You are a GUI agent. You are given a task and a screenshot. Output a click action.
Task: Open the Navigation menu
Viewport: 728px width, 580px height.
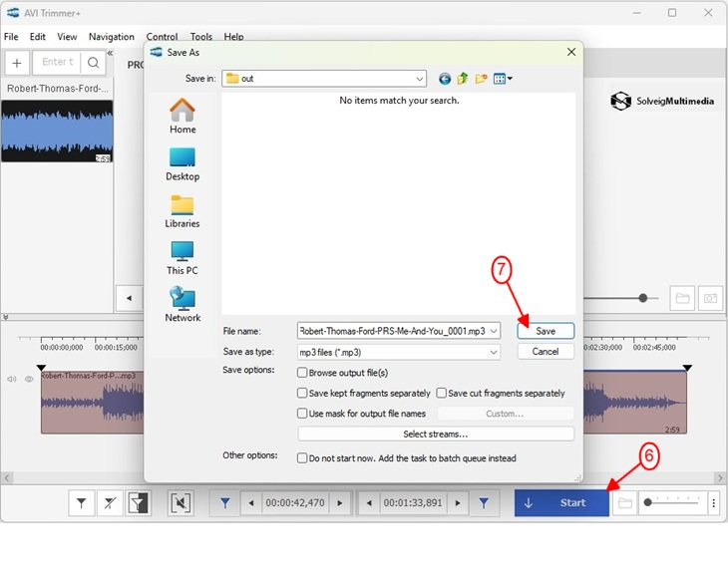click(112, 37)
